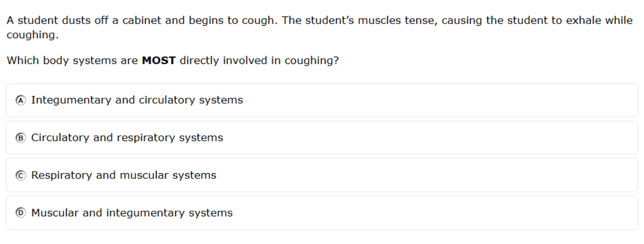Click the circled A letter icon
This screenshot has height=244, width=644.
[x=21, y=100]
